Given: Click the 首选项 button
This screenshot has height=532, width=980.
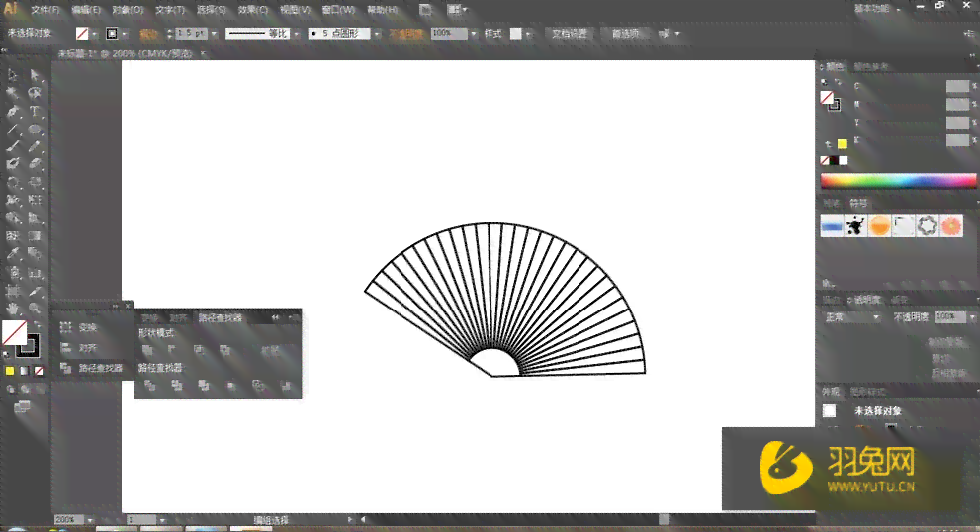Looking at the screenshot, I should pos(626,34).
